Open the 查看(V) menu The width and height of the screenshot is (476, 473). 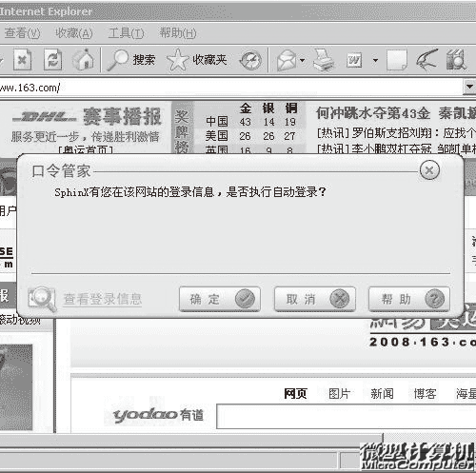tap(22, 33)
